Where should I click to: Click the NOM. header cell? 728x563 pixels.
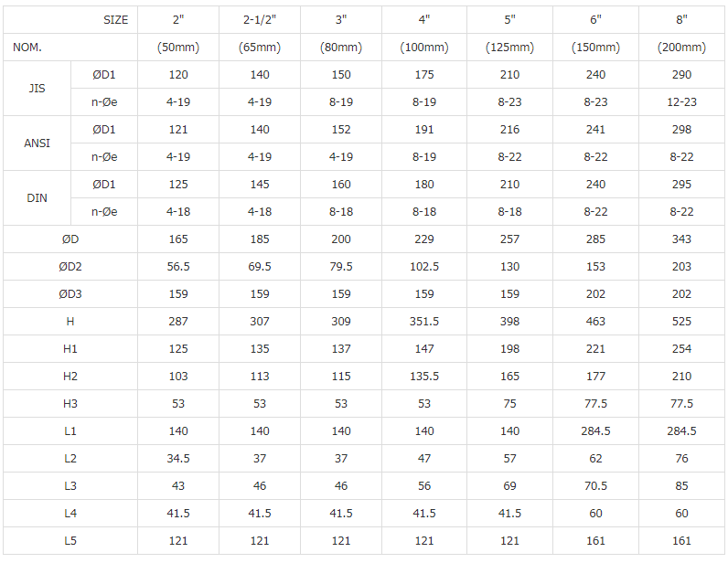tap(28, 47)
